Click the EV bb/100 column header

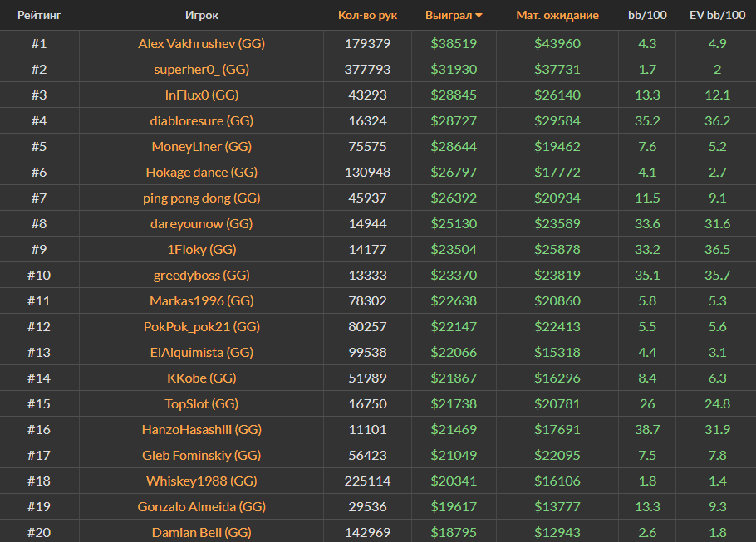(717, 15)
